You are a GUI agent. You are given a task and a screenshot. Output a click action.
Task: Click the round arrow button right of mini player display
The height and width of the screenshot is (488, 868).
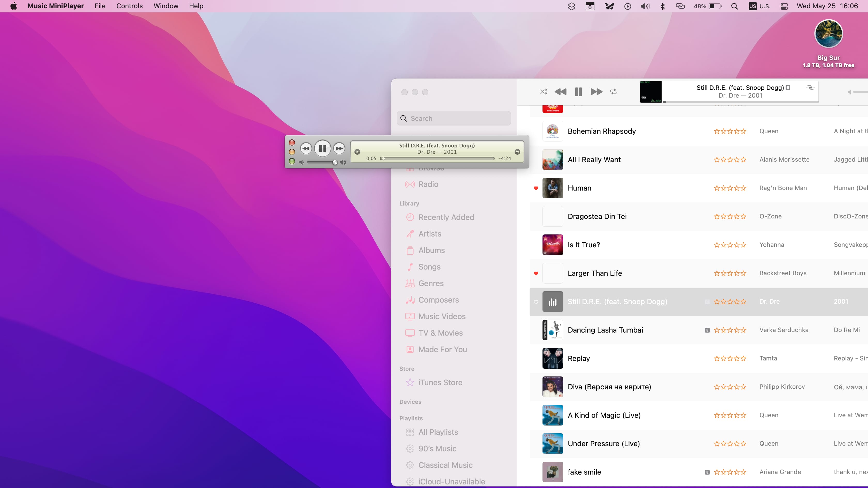[x=517, y=152]
